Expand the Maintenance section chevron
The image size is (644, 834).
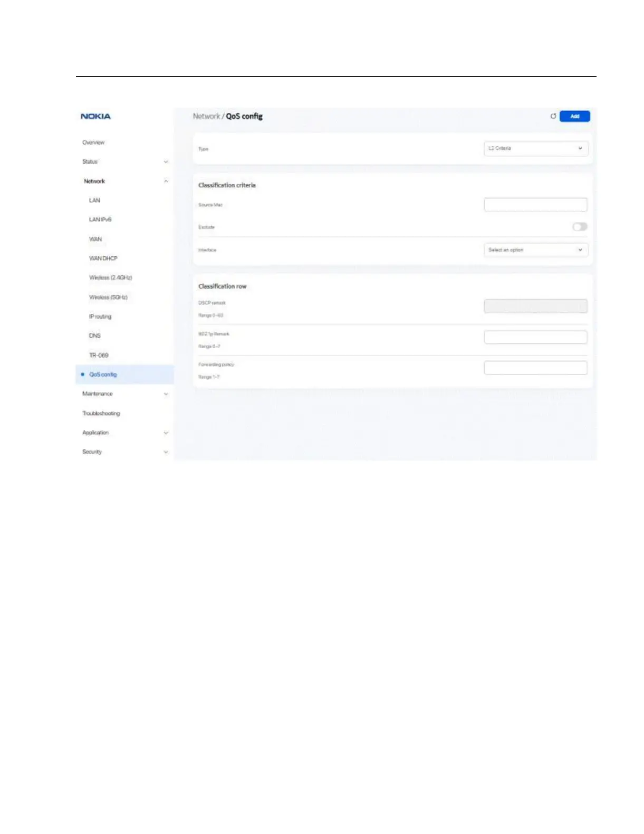click(x=166, y=394)
